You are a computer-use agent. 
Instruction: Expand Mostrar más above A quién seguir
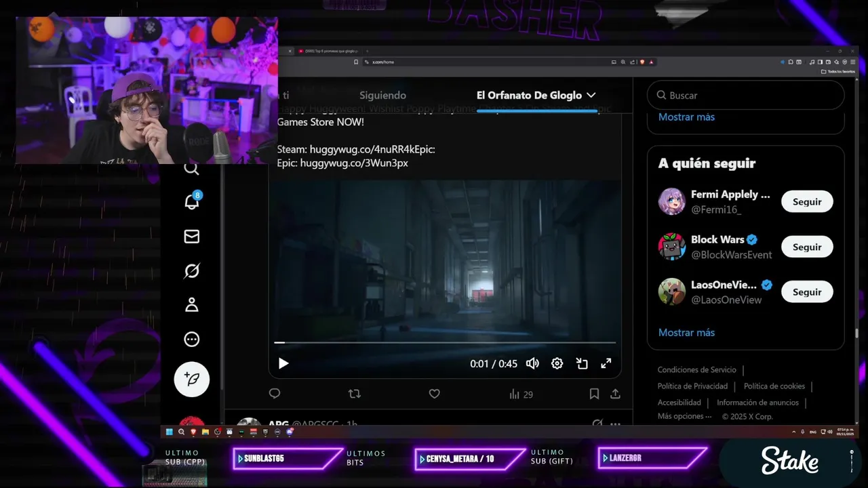coord(686,117)
